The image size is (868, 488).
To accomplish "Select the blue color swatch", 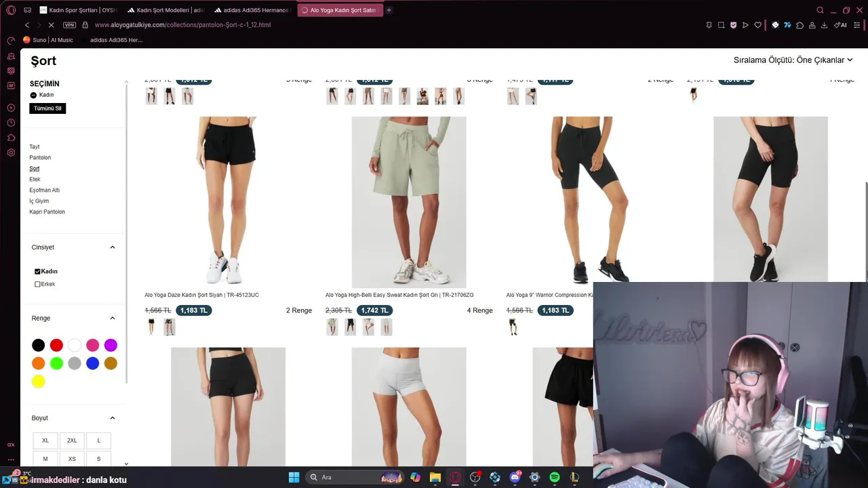I will (x=93, y=363).
